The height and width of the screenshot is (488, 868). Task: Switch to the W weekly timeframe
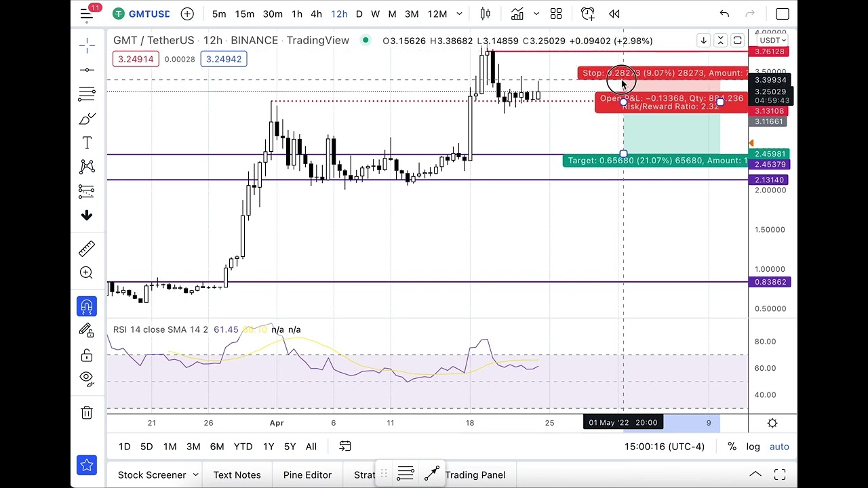375,14
